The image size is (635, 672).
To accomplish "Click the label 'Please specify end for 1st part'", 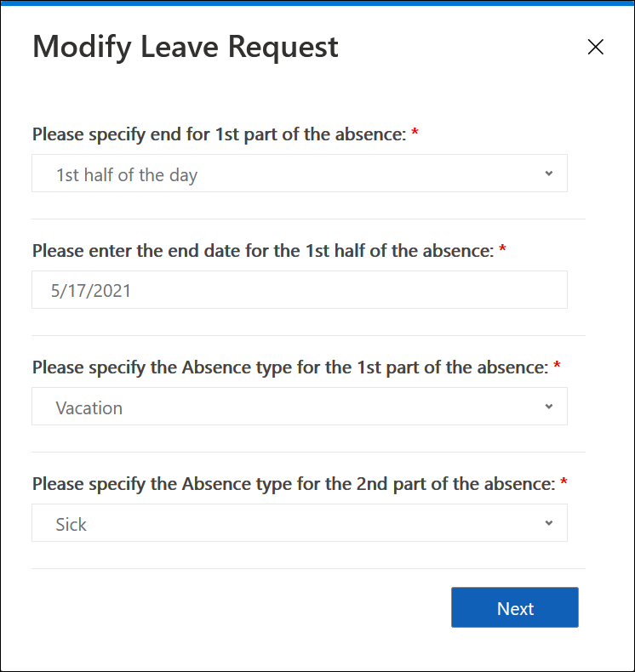I will coord(219,134).
